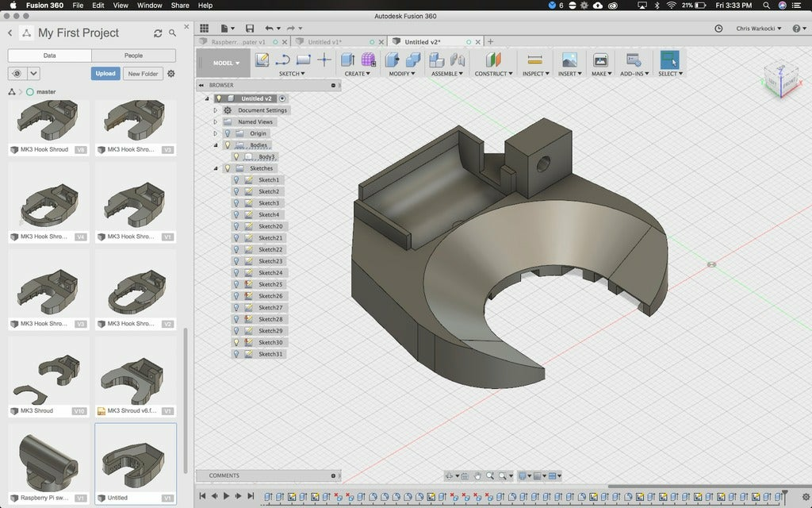The image size is (812, 508).
Task: Hide Sketch30 using its light bulb
Action: (x=236, y=342)
